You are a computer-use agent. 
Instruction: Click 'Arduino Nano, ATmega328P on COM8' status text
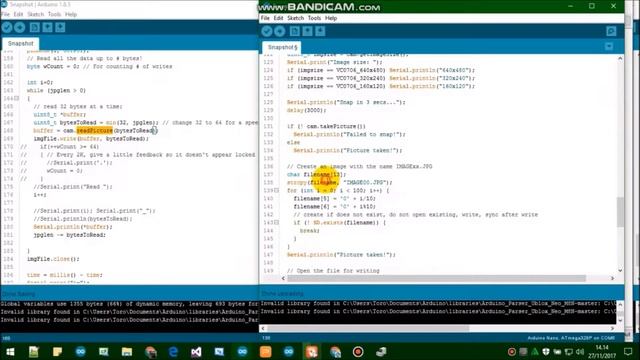pyautogui.click(x=571, y=338)
